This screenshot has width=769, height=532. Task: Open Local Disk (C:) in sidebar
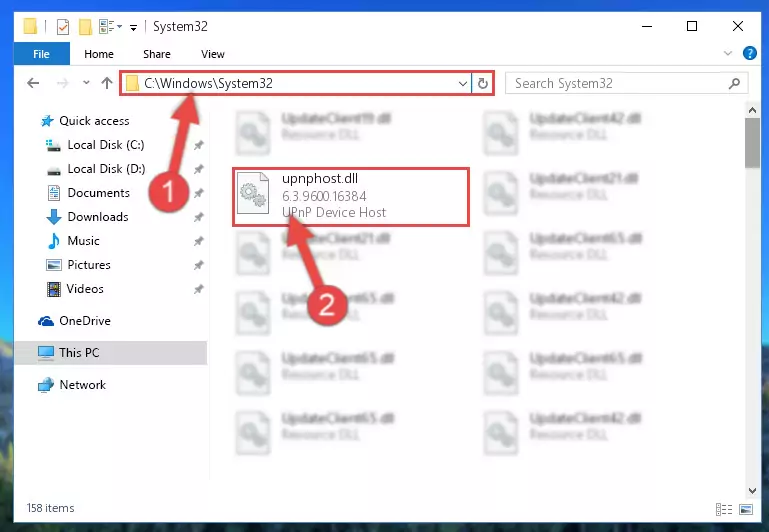pyautogui.click(x=106, y=145)
